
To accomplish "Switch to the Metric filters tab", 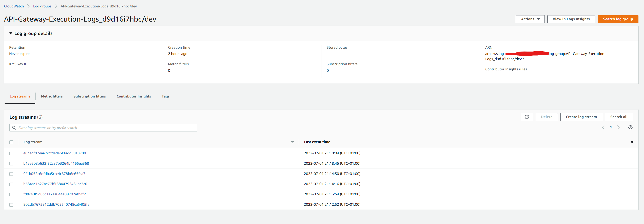I will pos(52,96).
